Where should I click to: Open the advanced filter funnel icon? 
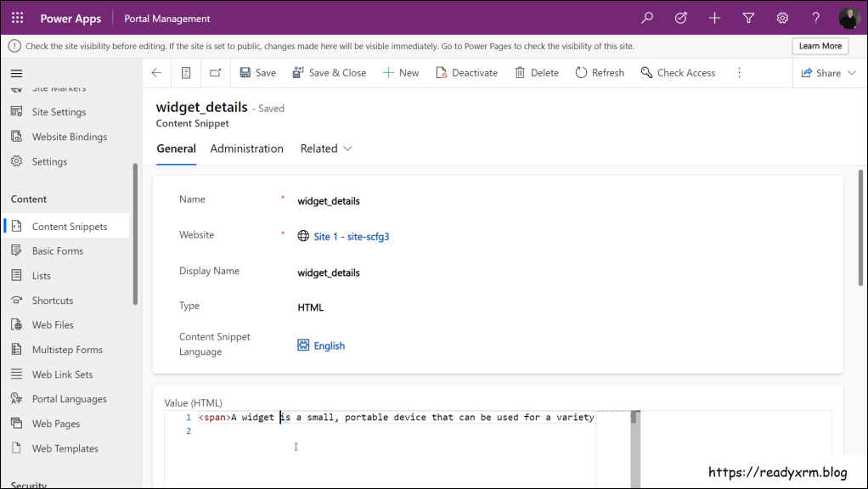[748, 18]
